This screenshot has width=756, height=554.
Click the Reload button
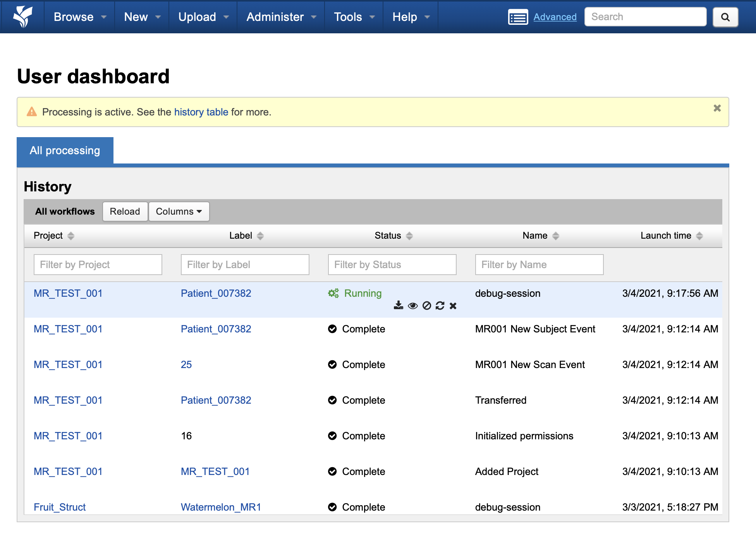tap(125, 212)
